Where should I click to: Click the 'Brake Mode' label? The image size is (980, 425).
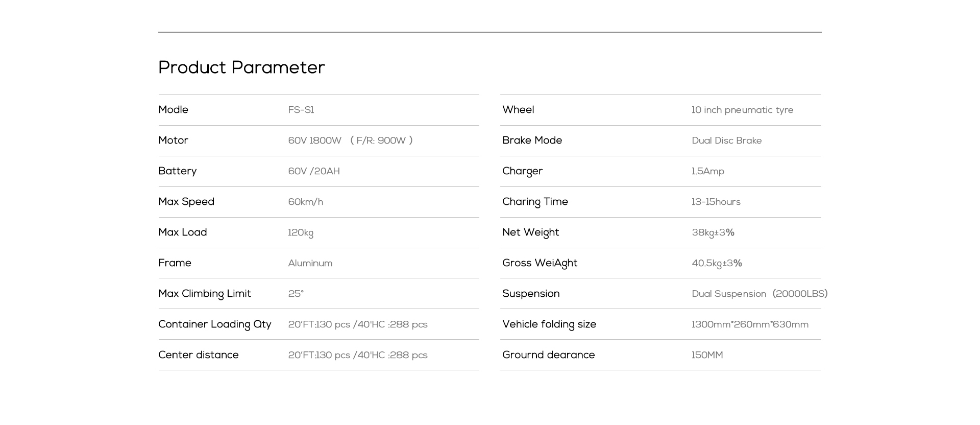[532, 140]
